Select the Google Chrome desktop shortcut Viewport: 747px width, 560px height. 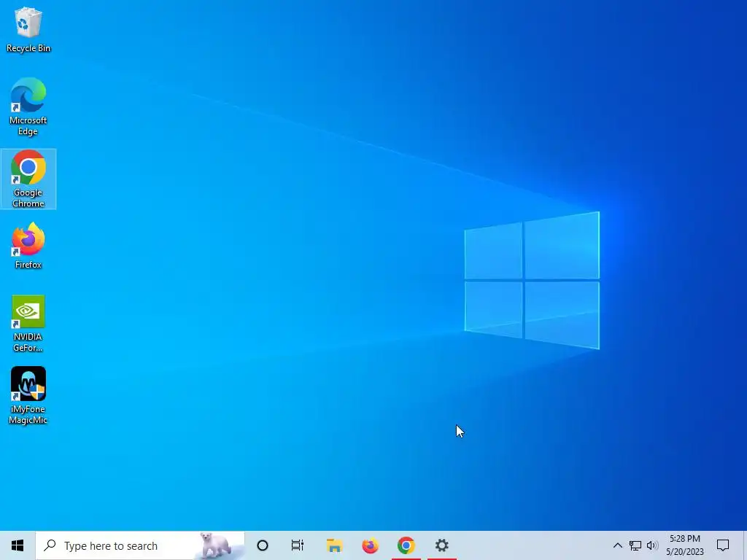(28, 179)
